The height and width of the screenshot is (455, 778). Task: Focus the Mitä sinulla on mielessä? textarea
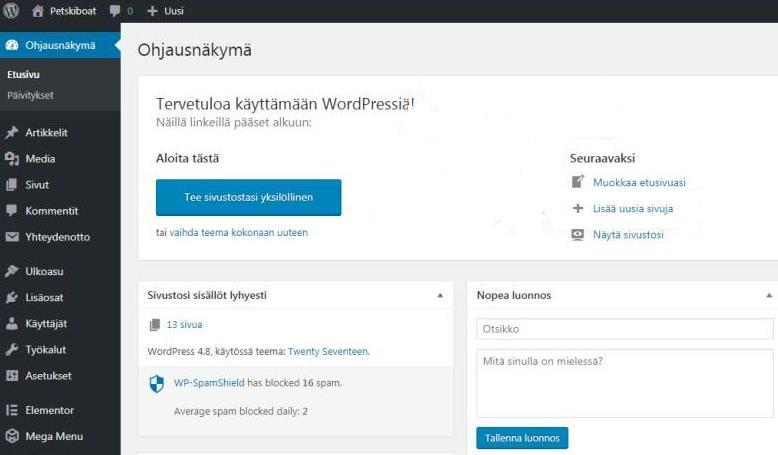[x=625, y=384]
